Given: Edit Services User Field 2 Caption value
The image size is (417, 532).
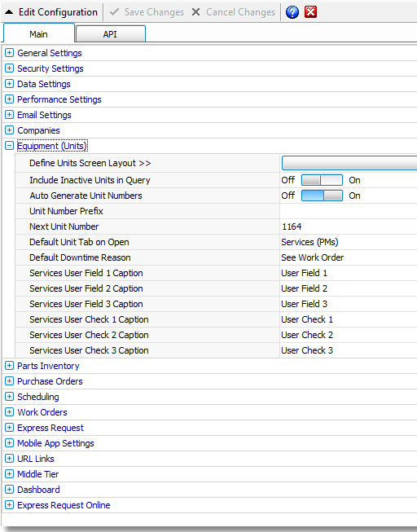Looking at the screenshot, I should pyautogui.click(x=304, y=288).
